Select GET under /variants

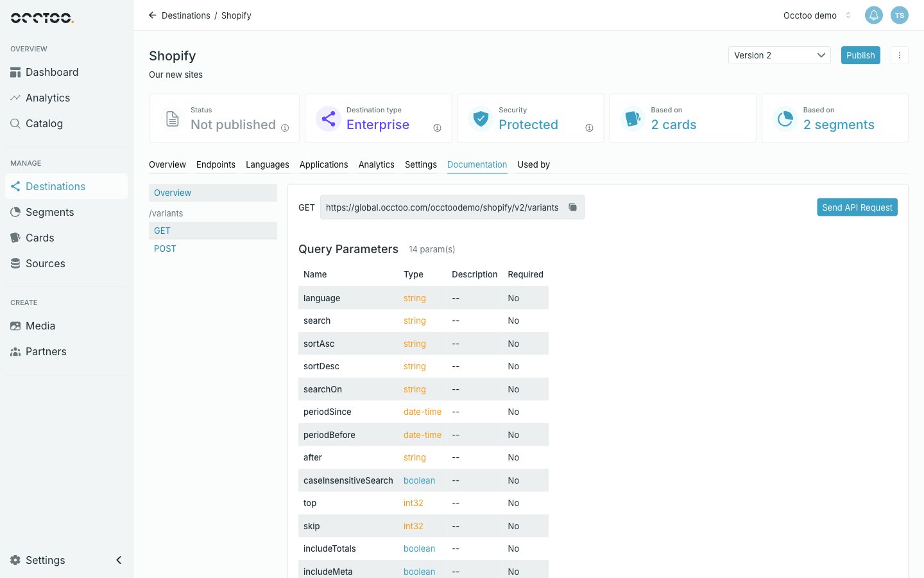tap(213, 231)
